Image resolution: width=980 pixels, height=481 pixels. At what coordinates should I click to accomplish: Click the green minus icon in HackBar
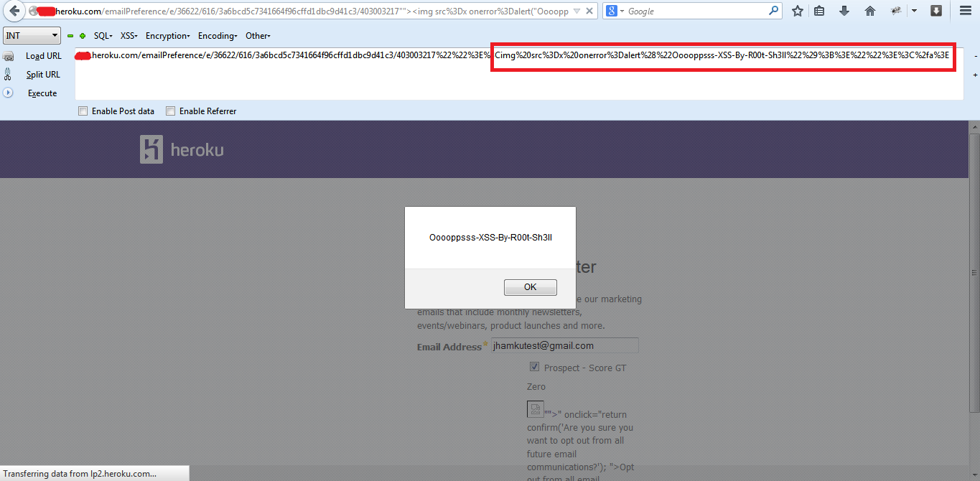pos(70,36)
